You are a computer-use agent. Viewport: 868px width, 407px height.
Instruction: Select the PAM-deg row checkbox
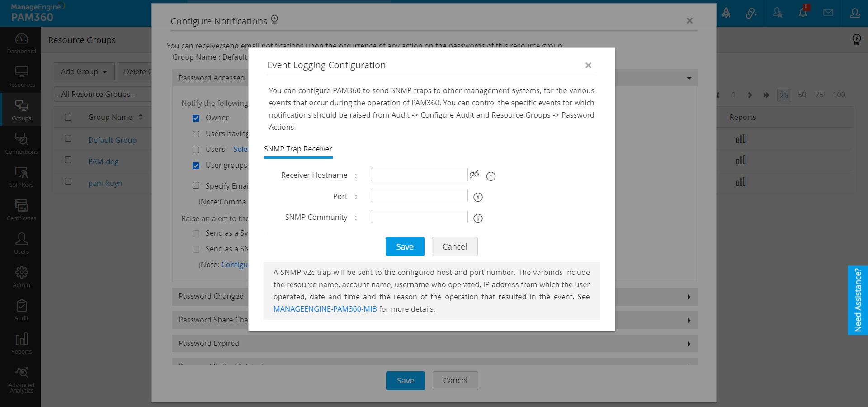coord(68,160)
